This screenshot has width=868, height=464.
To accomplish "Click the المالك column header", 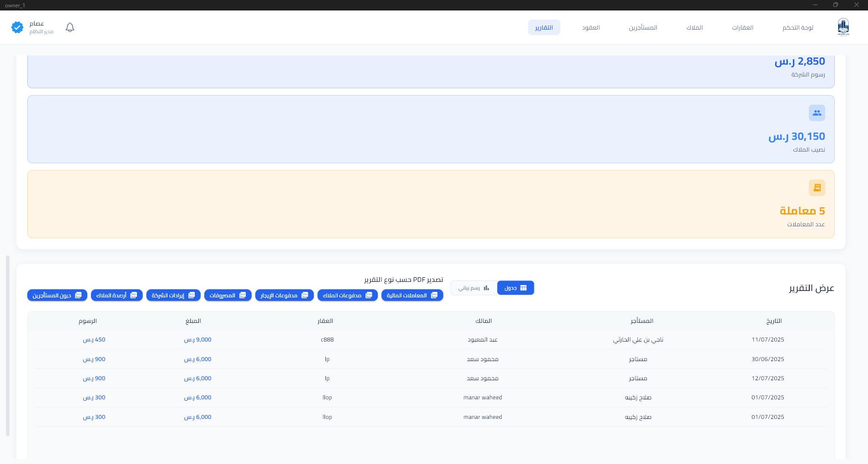I will point(483,321).
